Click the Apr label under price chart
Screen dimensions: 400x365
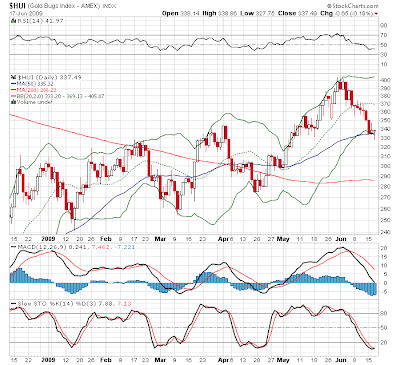coord(223,239)
